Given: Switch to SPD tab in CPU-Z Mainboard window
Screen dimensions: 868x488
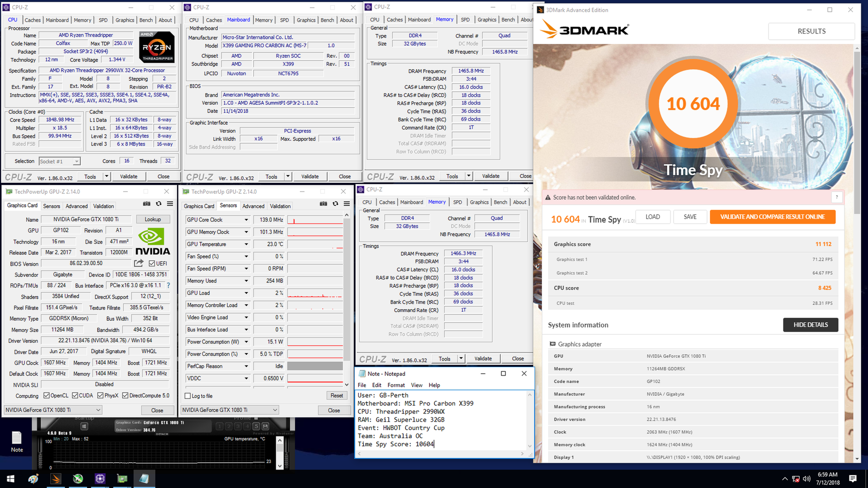Looking at the screenshot, I should click(284, 20).
